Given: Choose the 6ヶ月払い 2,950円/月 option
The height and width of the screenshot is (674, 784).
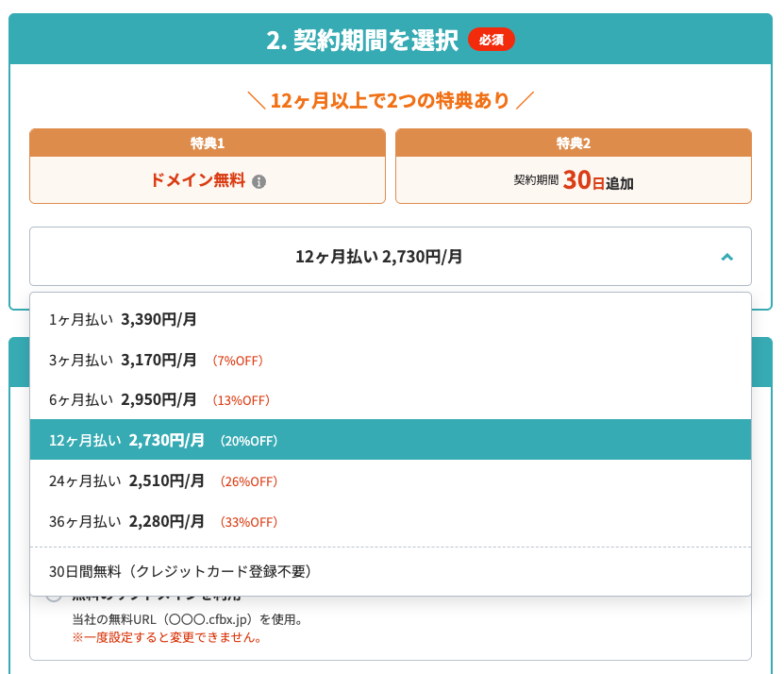Looking at the screenshot, I should 391,400.
